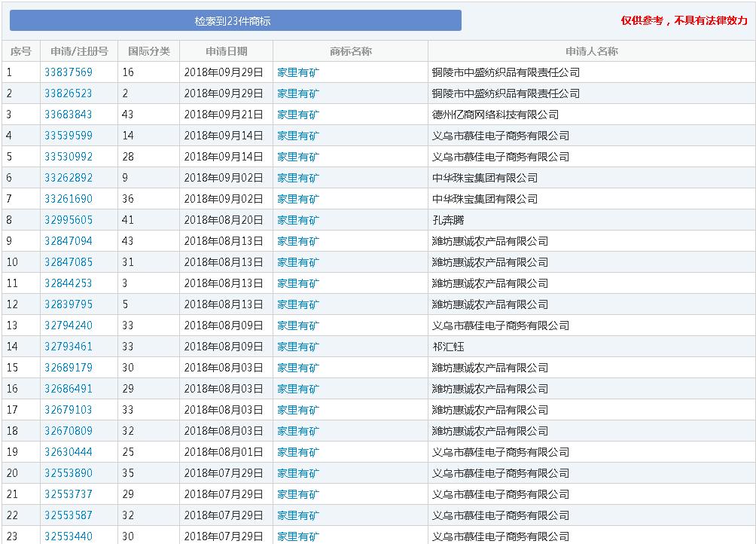Click the 检索到23件商标 results bar
756x544 pixels.
235,21
